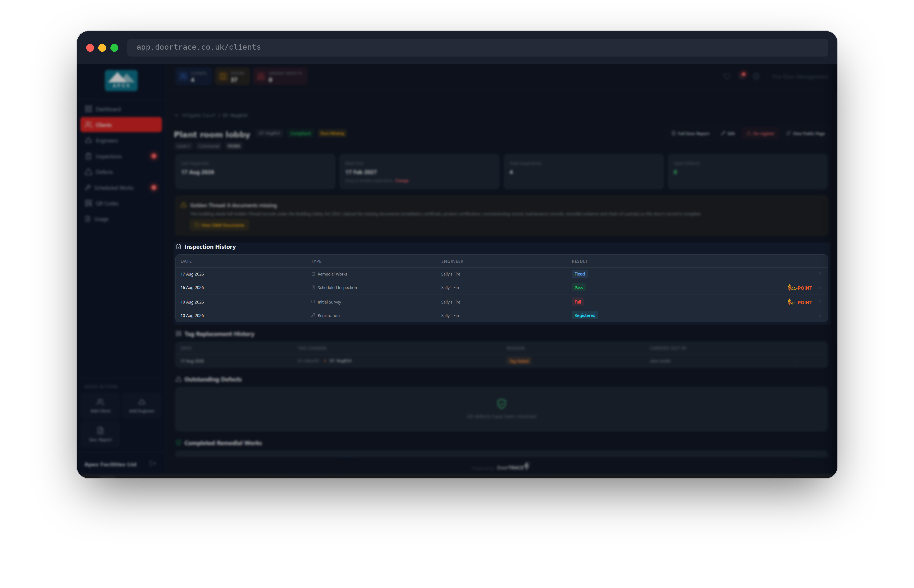
Task: Focus the app.doortrace.co.uk address bar
Action: [477, 47]
